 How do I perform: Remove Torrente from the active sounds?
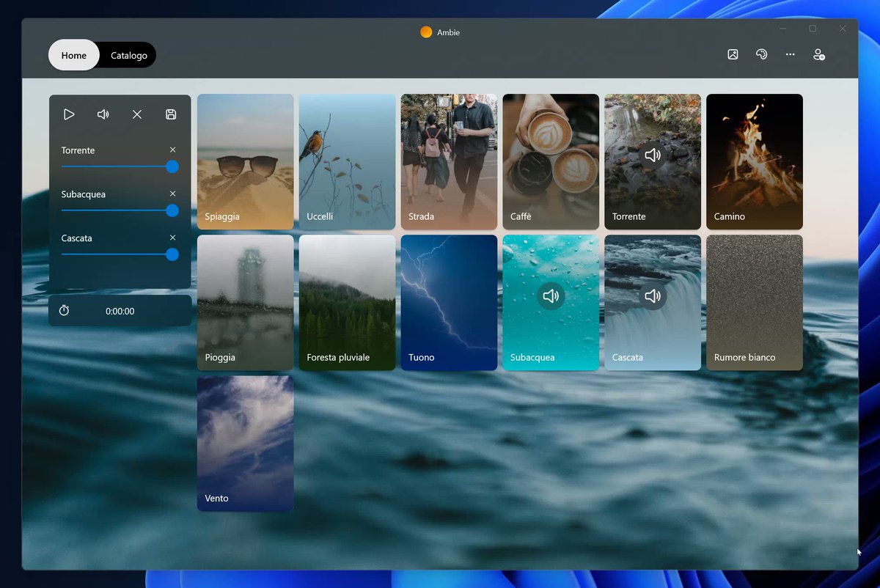tap(173, 150)
